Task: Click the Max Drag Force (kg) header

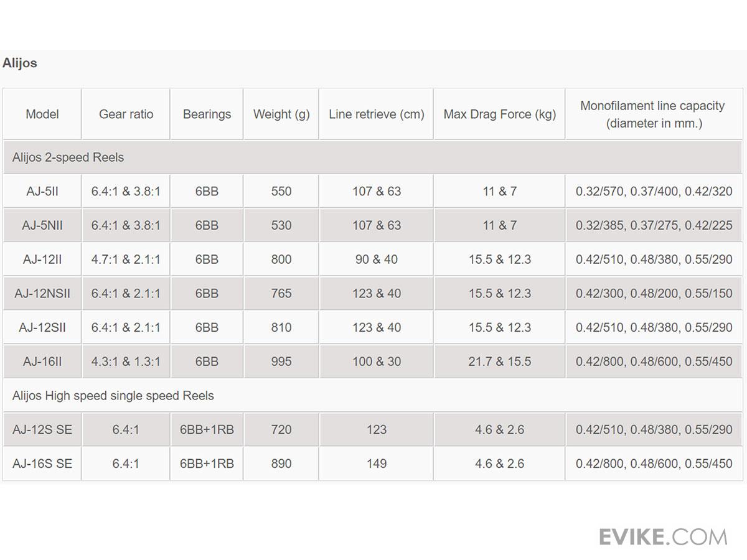Action: pos(500,114)
